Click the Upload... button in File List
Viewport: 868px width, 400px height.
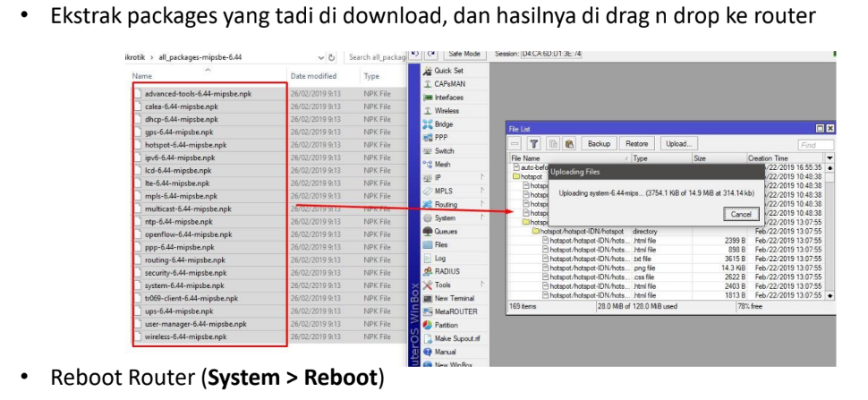point(678,144)
